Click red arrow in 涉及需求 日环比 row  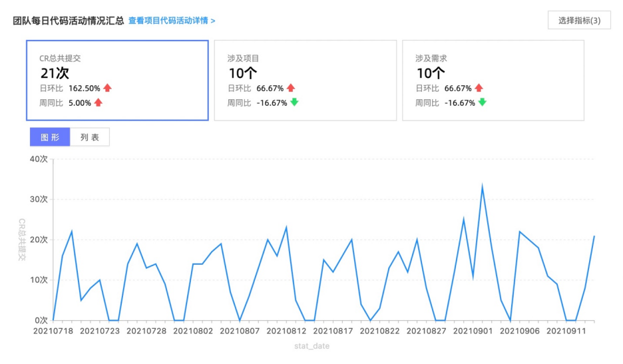pyautogui.click(x=479, y=88)
